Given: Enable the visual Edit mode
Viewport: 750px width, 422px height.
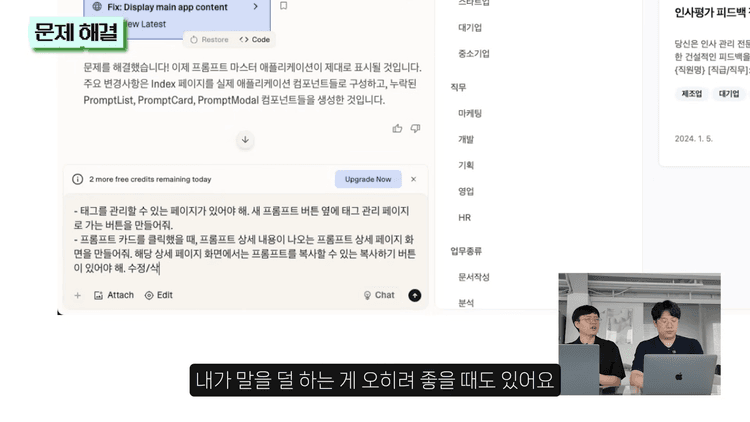Looking at the screenshot, I should tap(158, 295).
